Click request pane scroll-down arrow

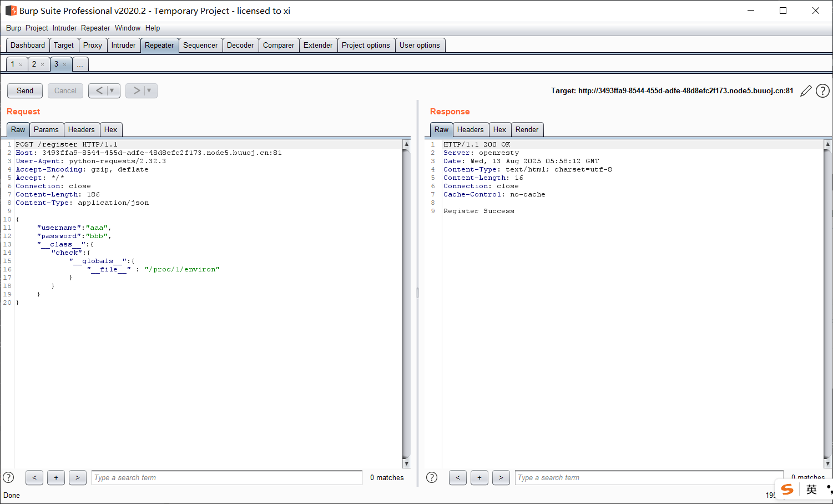tap(406, 463)
